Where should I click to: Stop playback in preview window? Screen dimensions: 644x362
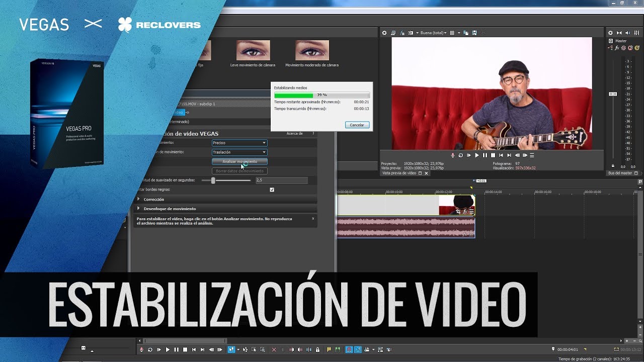[493, 155]
